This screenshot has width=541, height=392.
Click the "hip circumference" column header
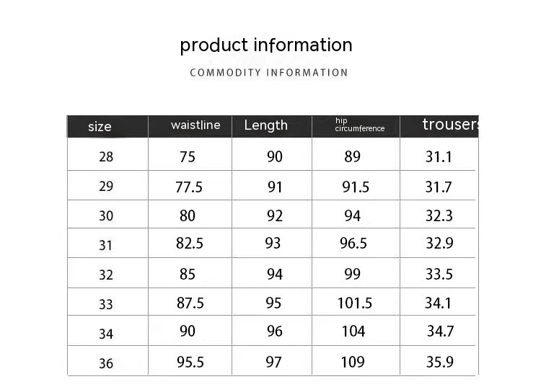(x=359, y=125)
